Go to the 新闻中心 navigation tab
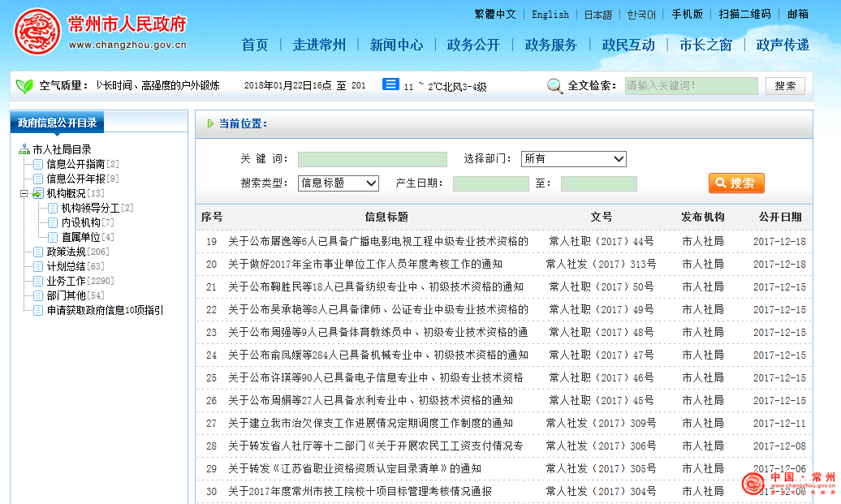 click(x=396, y=45)
